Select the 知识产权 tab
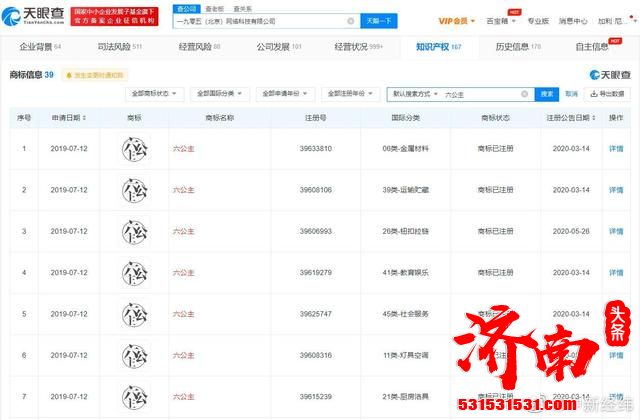The width and height of the screenshot is (640, 420). [438, 47]
